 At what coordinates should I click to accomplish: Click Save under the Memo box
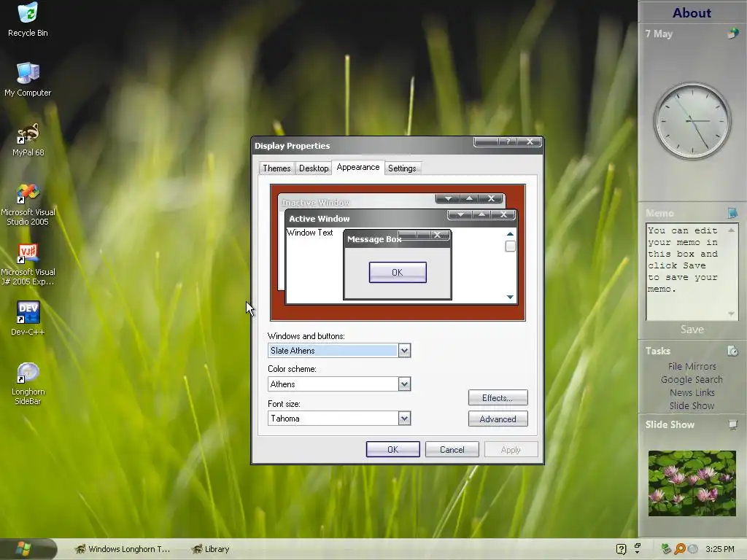pos(692,330)
